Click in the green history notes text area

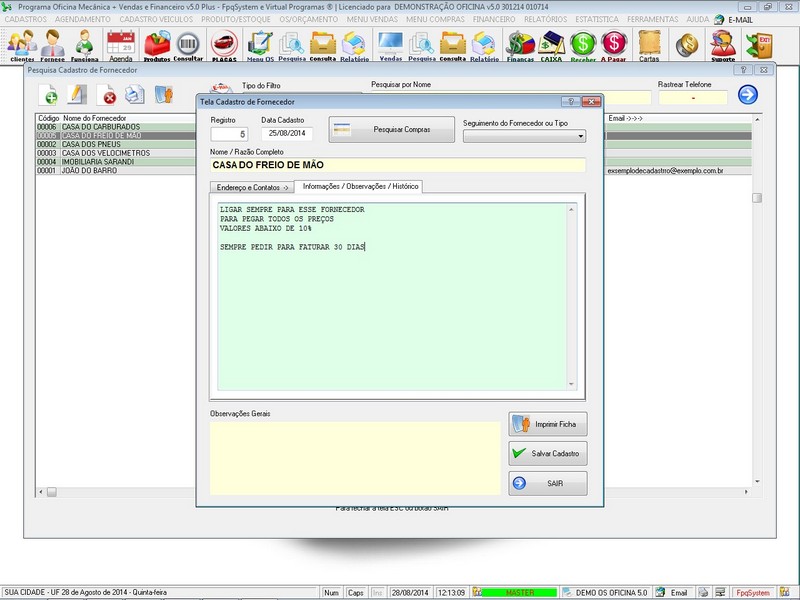392,296
